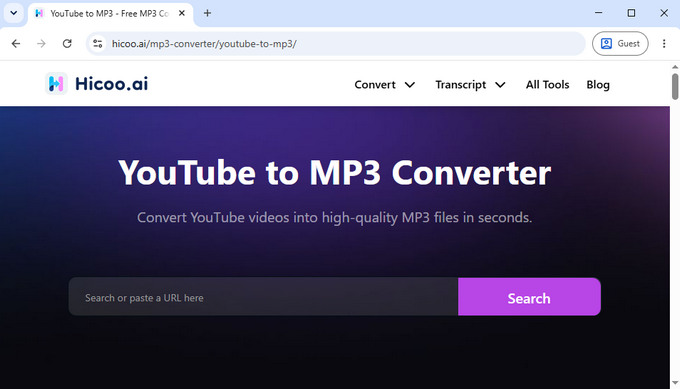
Task: Open site information icon in address bar
Action: click(98, 44)
